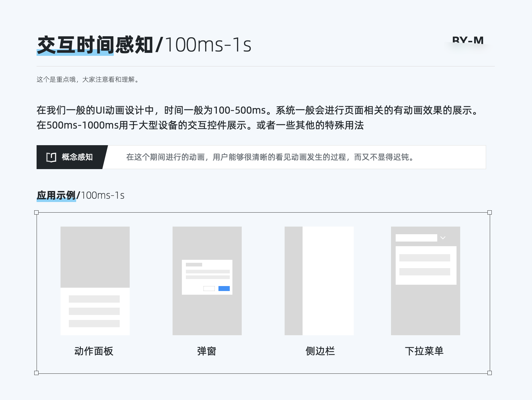Expand the chevron in the 下拉菜单 mockup
532x400 pixels.
pyautogui.click(x=443, y=238)
